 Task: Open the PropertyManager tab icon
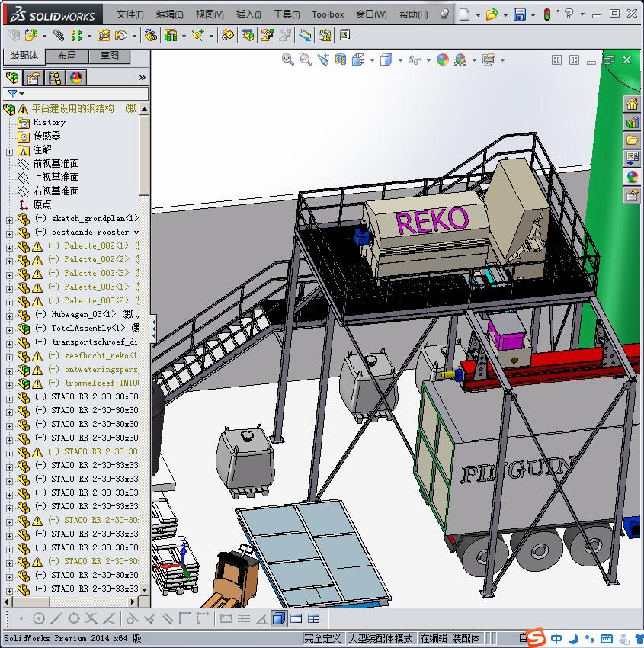tap(34, 78)
